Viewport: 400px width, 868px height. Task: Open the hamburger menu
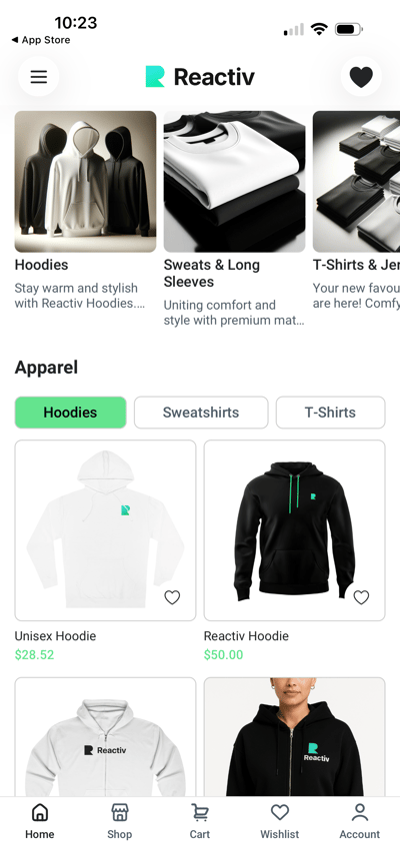39,76
